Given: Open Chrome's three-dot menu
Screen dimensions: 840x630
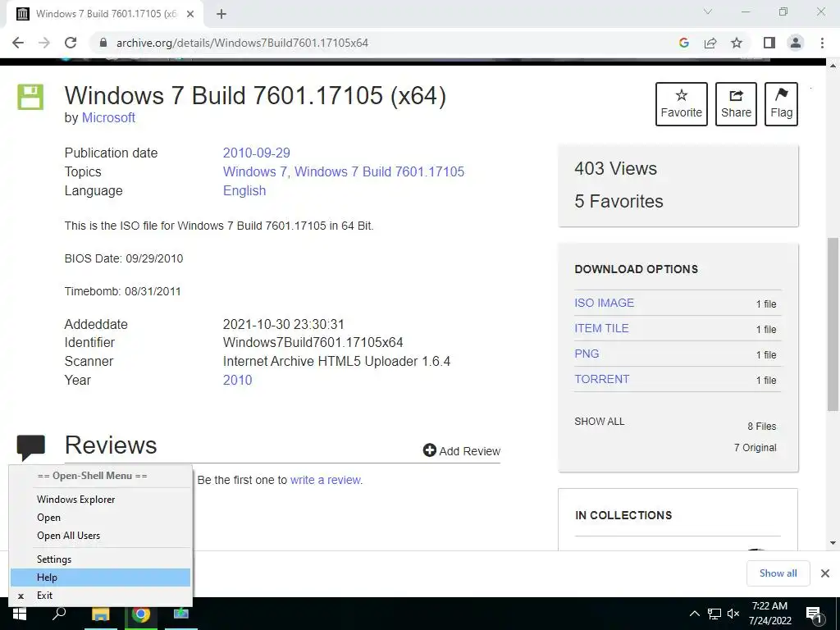Looking at the screenshot, I should pos(822,43).
